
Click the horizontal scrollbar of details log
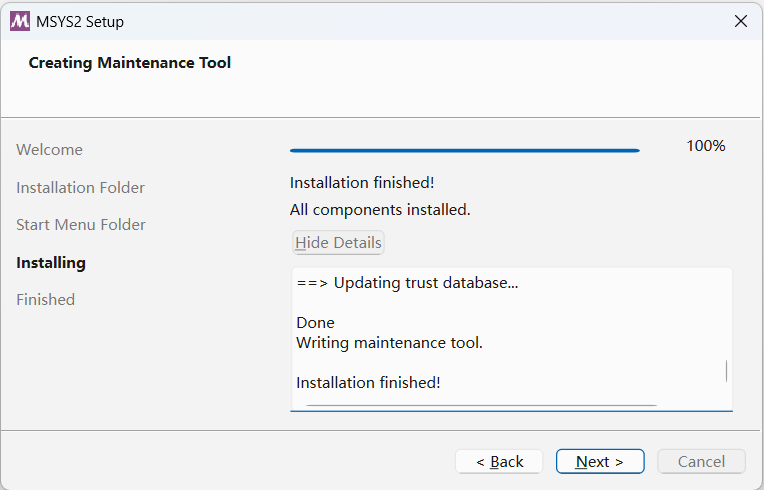(x=480, y=405)
